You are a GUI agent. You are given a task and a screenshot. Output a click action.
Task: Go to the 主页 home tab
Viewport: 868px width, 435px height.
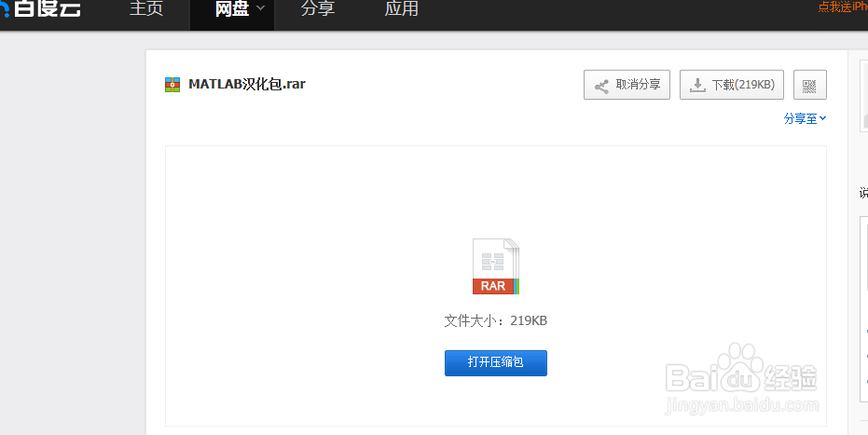146,8
